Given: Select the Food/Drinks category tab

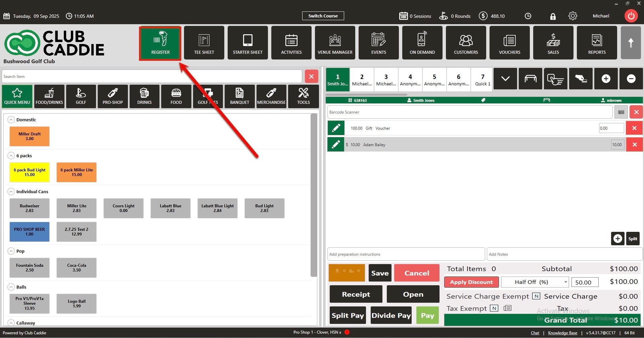Looking at the screenshot, I should point(49,96).
